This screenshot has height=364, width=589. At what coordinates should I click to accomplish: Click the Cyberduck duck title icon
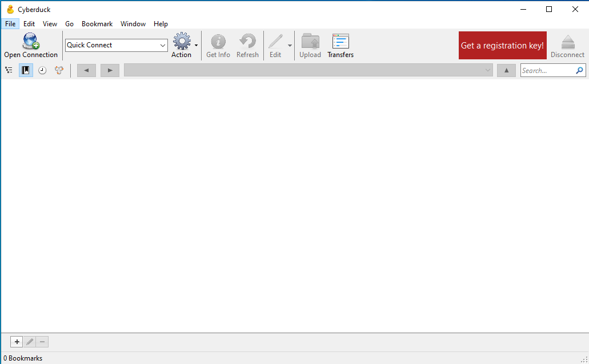[10, 9]
